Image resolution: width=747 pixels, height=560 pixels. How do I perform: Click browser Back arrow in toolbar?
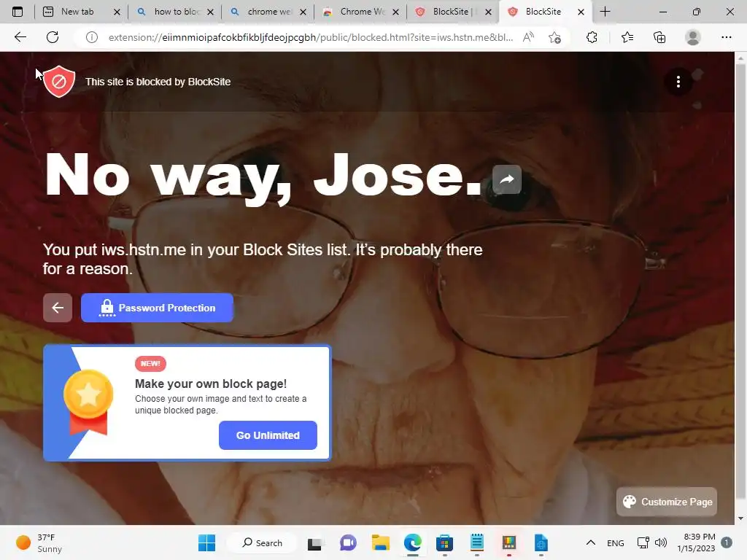[x=20, y=37]
